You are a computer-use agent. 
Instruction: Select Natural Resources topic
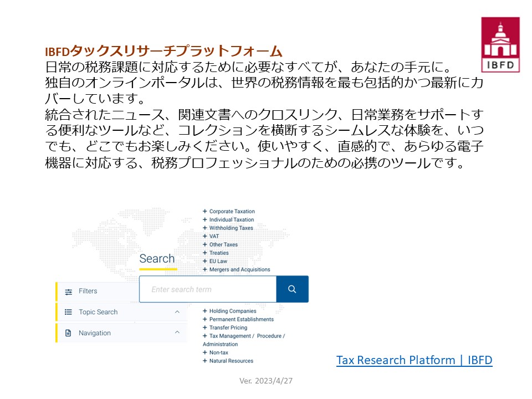coord(231,361)
